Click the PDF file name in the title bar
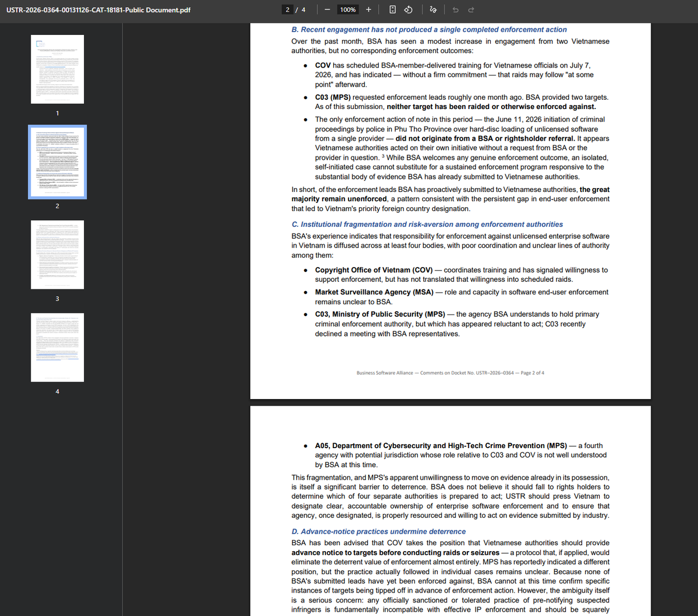Image resolution: width=698 pixels, height=616 pixels. [98, 10]
